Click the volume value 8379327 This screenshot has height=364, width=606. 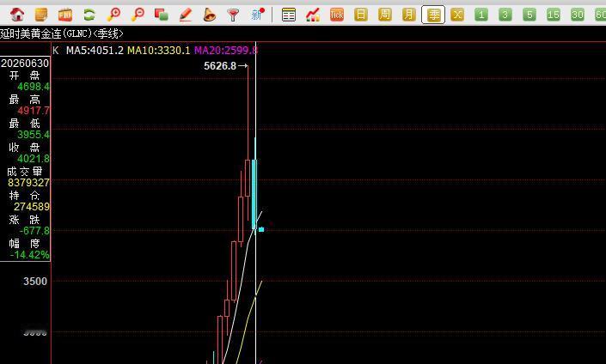(28, 182)
